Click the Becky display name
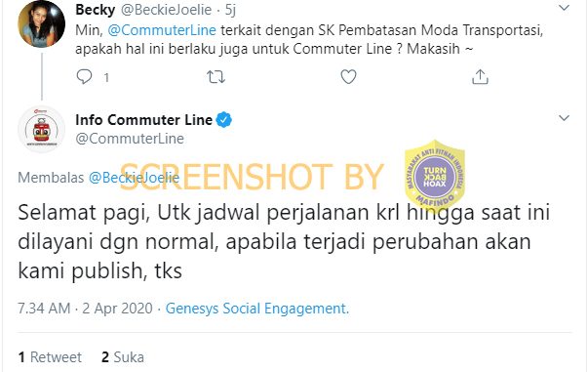588x372 pixels. click(x=96, y=10)
